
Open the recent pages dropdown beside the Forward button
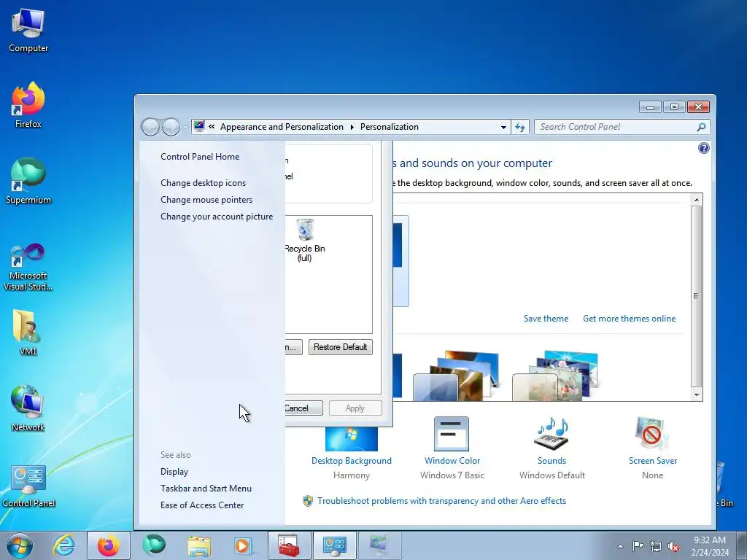(x=185, y=127)
